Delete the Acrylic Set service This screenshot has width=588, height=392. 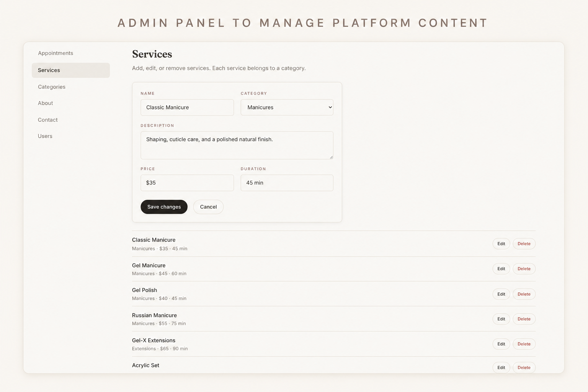pyautogui.click(x=524, y=367)
